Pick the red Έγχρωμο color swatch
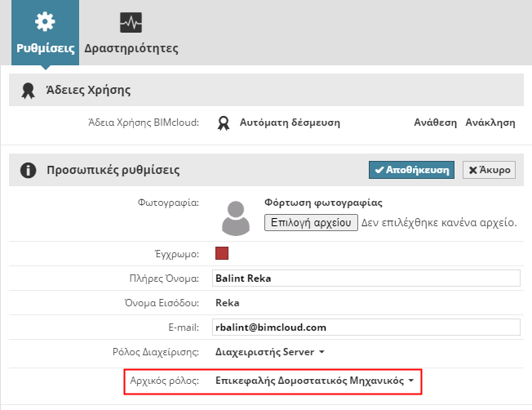This screenshot has width=532, height=410. 221,252
